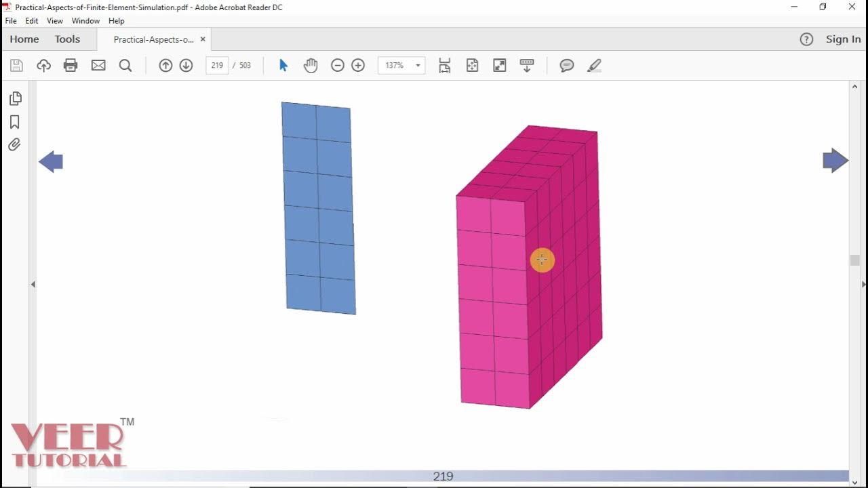
Task: Switch to the Tools tab
Action: click(68, 39)
